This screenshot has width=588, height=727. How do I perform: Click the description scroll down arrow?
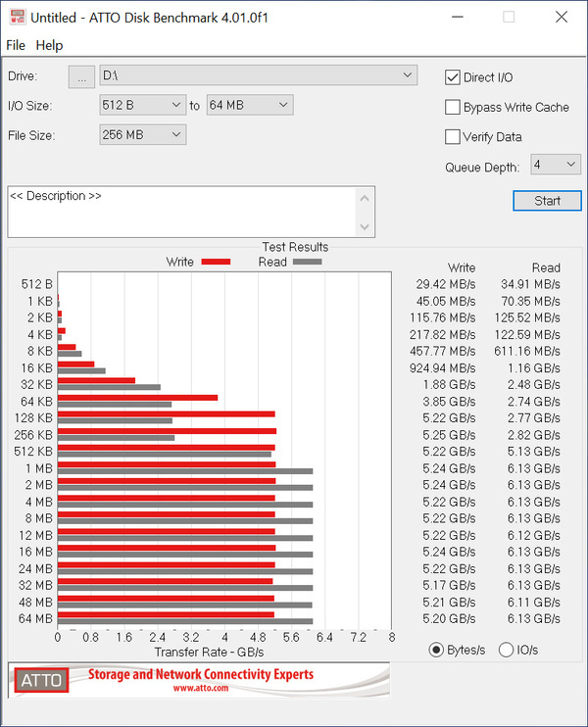(365, 226)
